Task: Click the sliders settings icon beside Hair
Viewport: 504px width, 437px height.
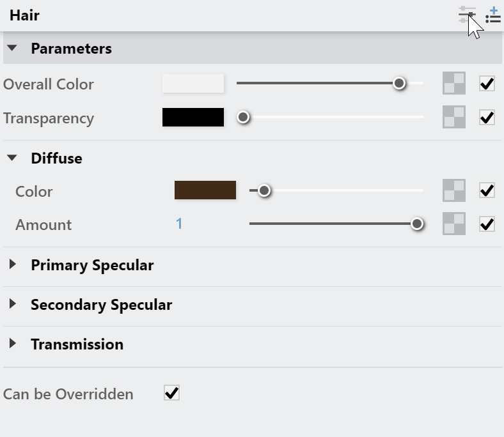Action: coord(467,15)
